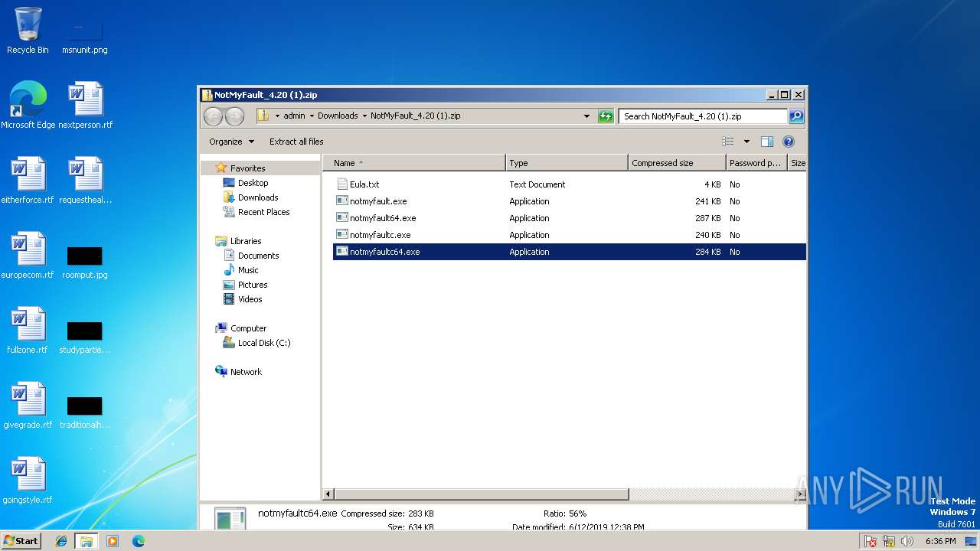Image resolution: width=980 pixels, height=551 pixels.
Task: Open the Organize dropdown menu
Action: 231,142
